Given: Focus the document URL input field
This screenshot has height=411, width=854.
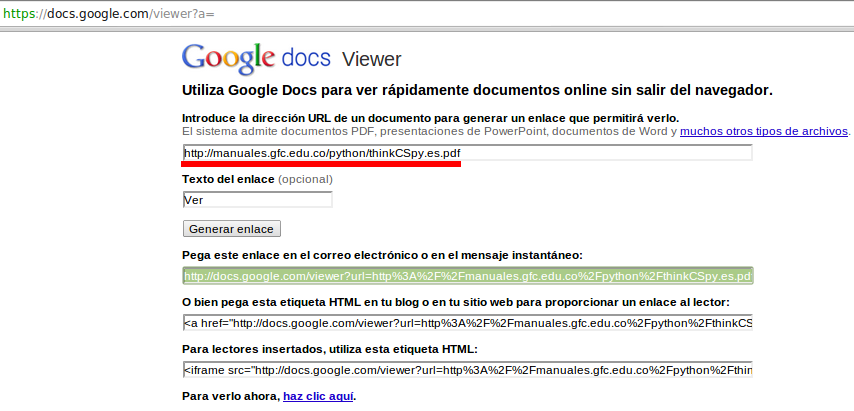Looking at the screenshot, I should [x=467, y=153].
